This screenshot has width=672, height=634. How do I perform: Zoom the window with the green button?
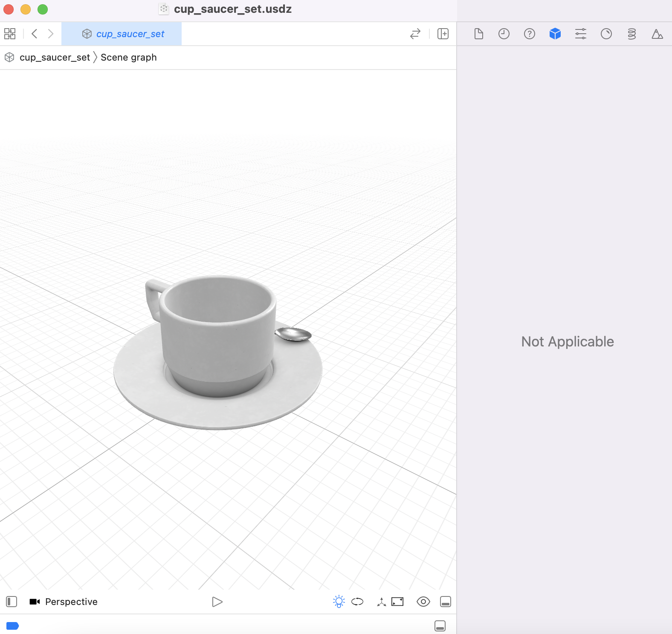[x=43, y=9]
